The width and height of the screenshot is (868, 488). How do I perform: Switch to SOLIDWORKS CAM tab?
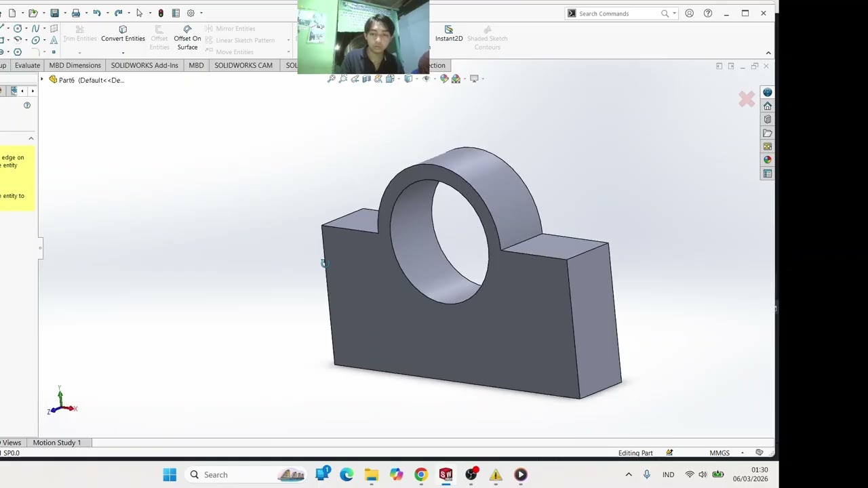pyautogui.click(x=243, y=65)
